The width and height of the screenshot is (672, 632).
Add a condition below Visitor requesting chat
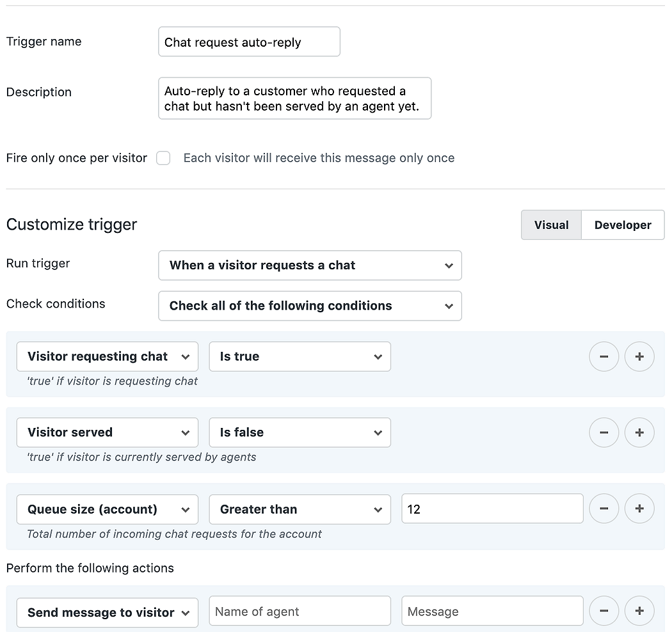click(x=639, y=356)
